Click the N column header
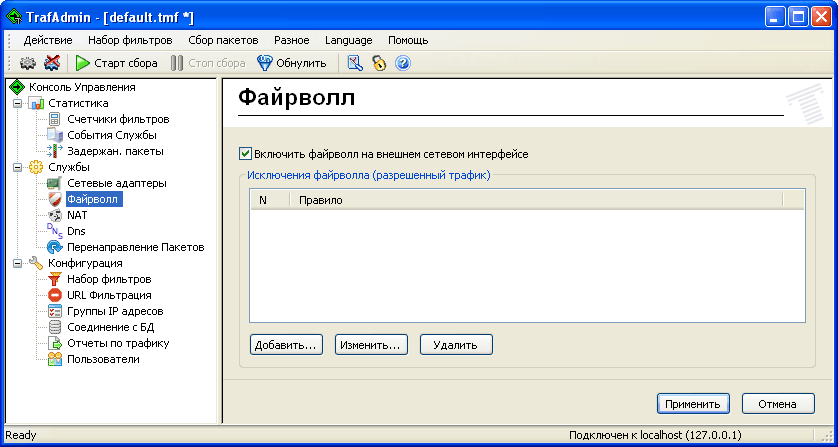Image resolution: width=838 pixels, height=447 pixels. [269, 201]
